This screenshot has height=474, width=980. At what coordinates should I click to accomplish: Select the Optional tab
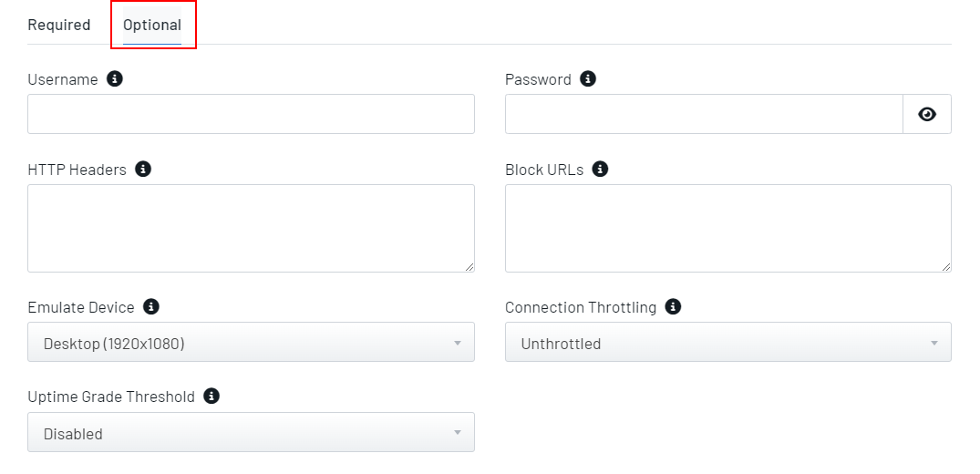[152, 26]
